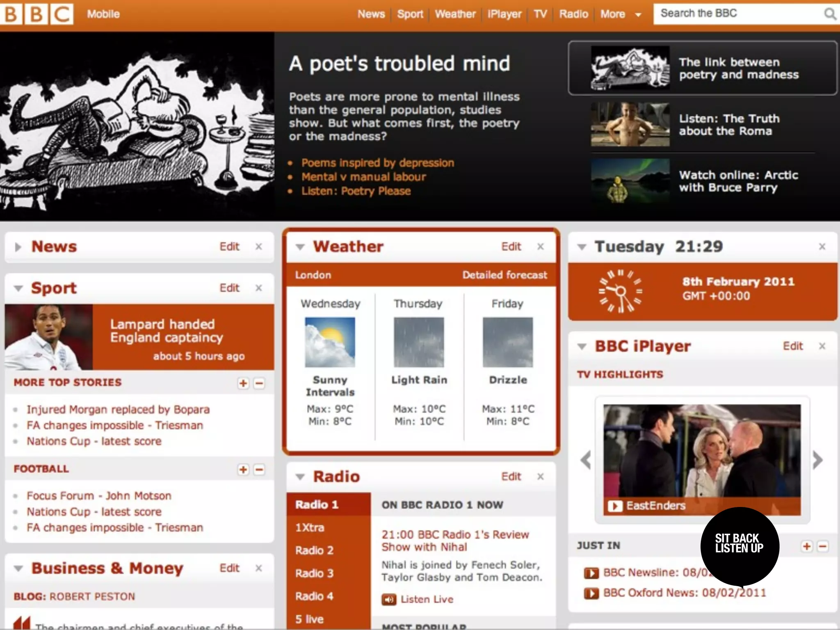Screen dimensions: 840x630
Task: Click the Search the BBC field
Action: click(734, 14)
